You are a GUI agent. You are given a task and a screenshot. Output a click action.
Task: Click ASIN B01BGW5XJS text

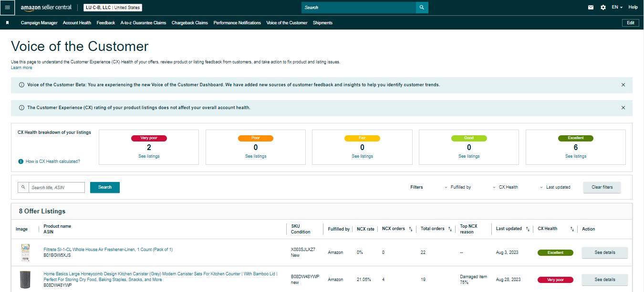57,255
